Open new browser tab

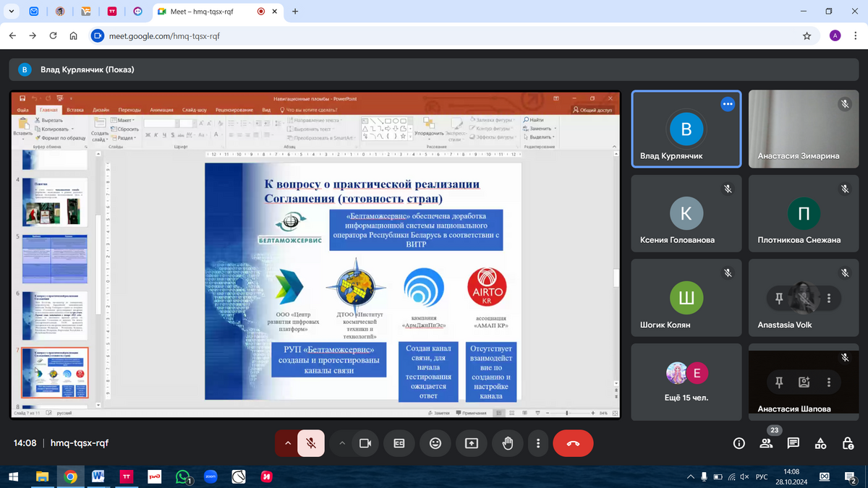295,12
